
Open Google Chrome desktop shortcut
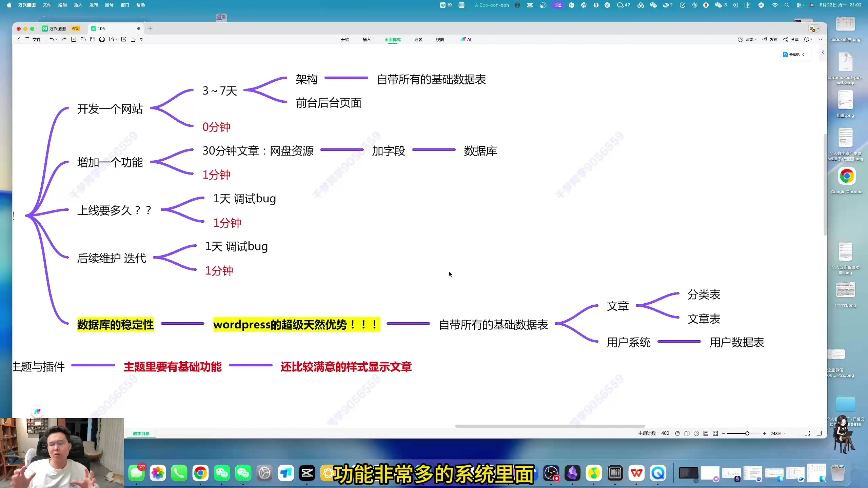tap(847, 180)
